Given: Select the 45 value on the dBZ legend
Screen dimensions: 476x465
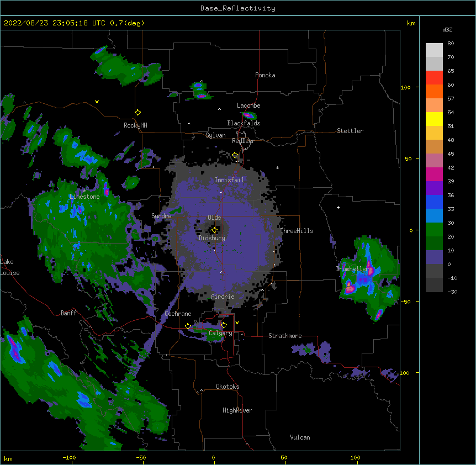Looking at the screenshot, I should point(451,154).
